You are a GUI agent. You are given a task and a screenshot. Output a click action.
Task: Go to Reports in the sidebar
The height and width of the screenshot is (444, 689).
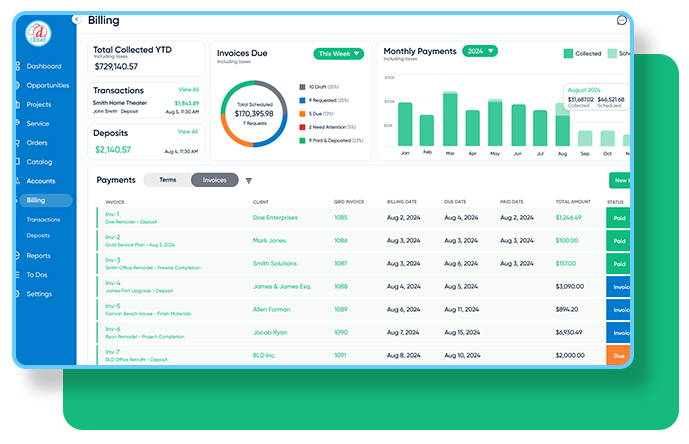tap(38, 255)
